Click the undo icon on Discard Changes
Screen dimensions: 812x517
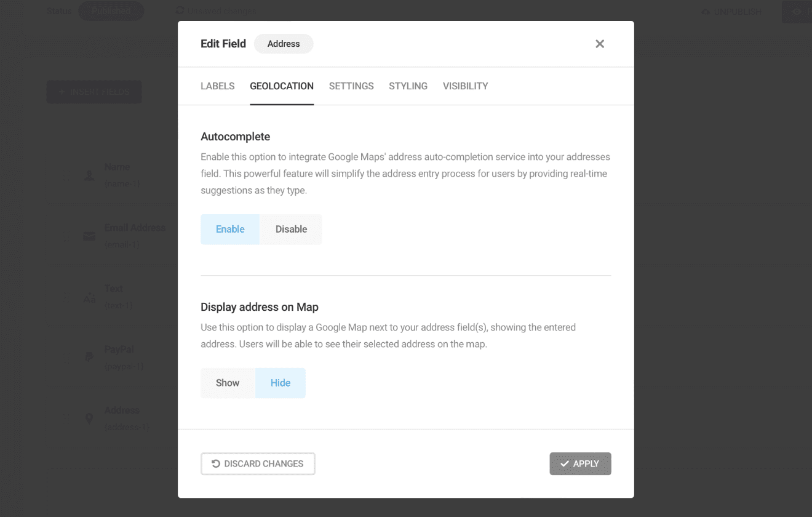[x=214, y=463]
